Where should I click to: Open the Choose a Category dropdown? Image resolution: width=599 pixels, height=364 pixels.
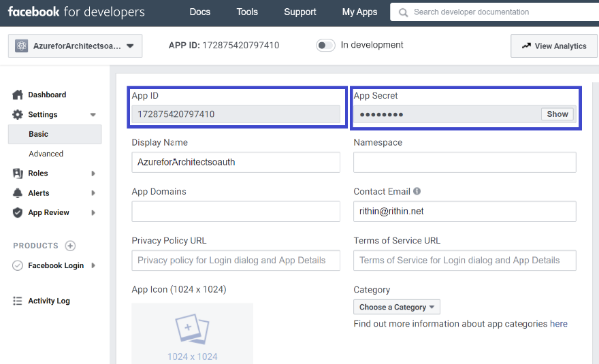coord(397,307)
